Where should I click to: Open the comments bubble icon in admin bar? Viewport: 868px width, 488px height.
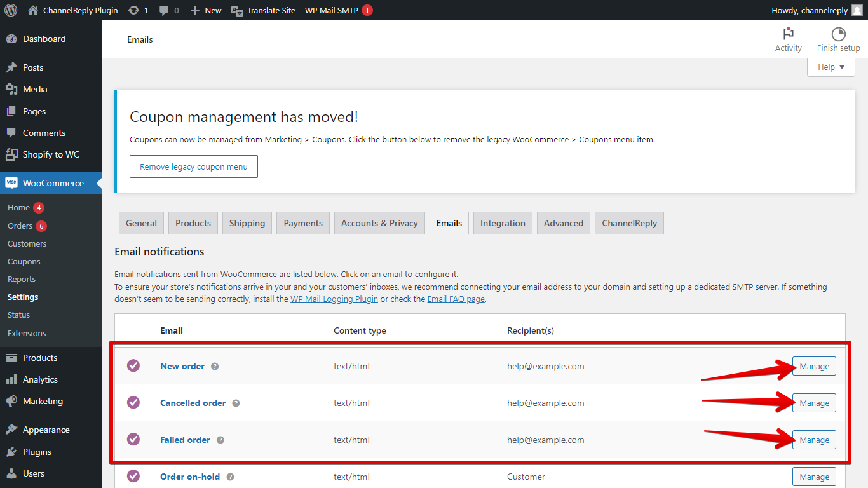point(164,11)
